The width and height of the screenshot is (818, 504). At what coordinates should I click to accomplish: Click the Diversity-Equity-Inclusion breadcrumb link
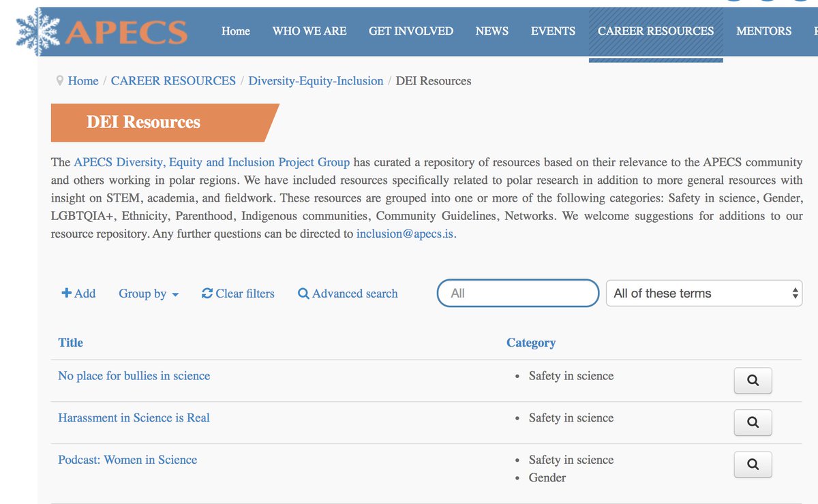(316, 81)
